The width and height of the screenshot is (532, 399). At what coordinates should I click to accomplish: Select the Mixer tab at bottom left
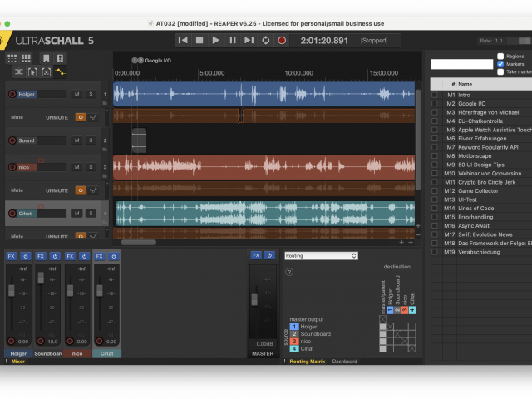tap(18, 362)
